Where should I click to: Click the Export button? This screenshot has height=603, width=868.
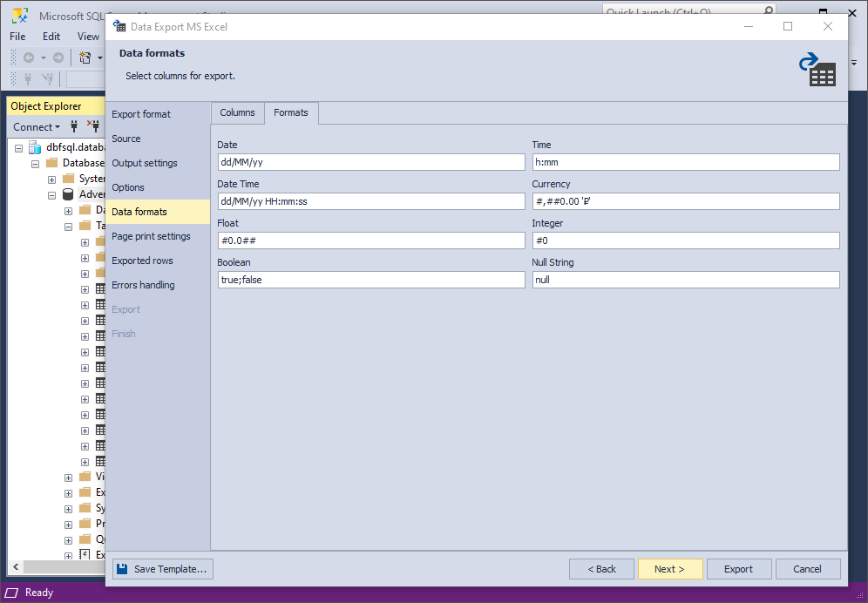click(739, 569)
